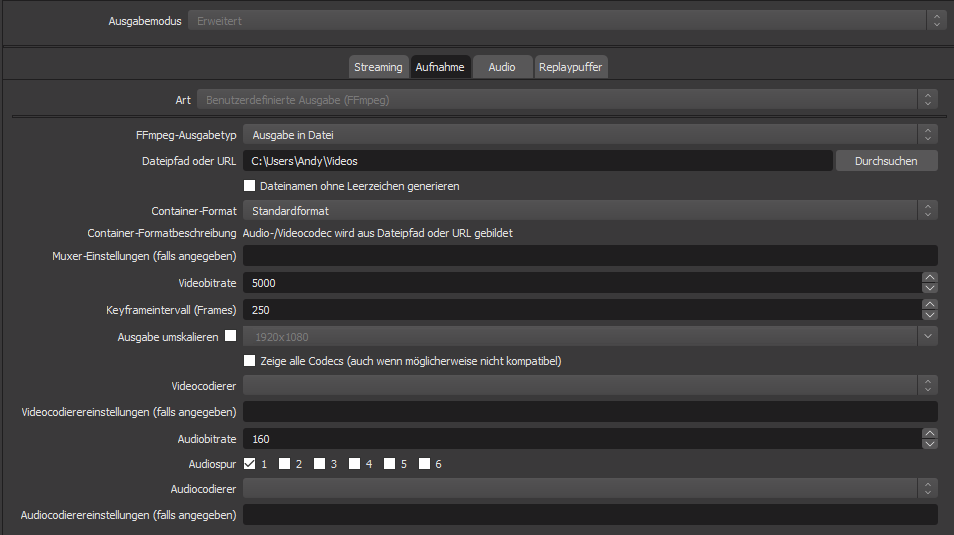Enable Audiospur 2 checkbox
The height and width of the screenshot is (535, 954).
pos(285,464)
